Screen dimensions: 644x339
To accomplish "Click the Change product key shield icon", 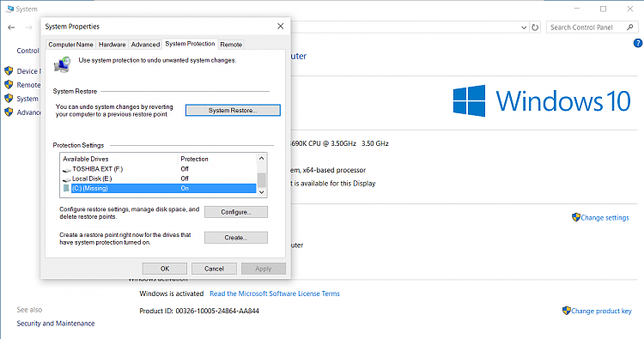I will [567, 311].
